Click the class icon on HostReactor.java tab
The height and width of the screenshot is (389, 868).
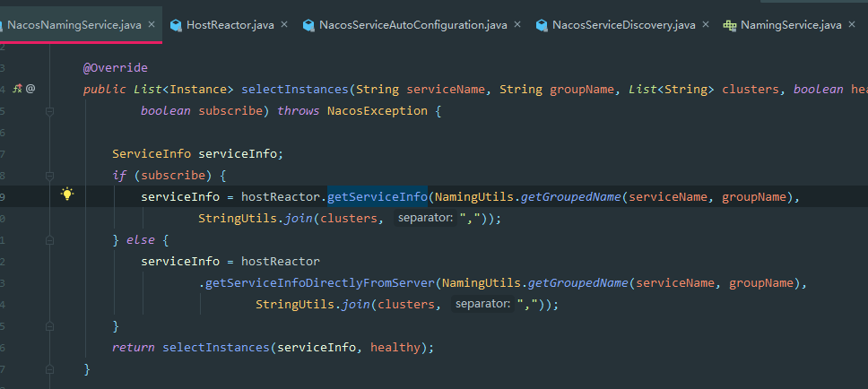click(x=176, y=25)
